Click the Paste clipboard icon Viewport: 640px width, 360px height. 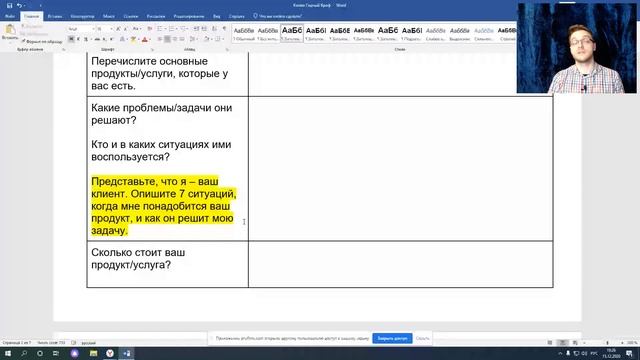10,29
